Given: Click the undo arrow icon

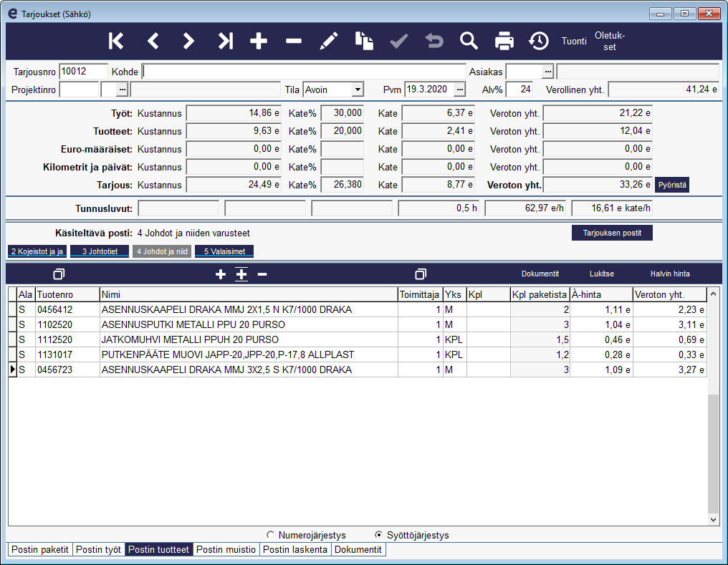Looking at the screenshot, I should pos(434,41).
